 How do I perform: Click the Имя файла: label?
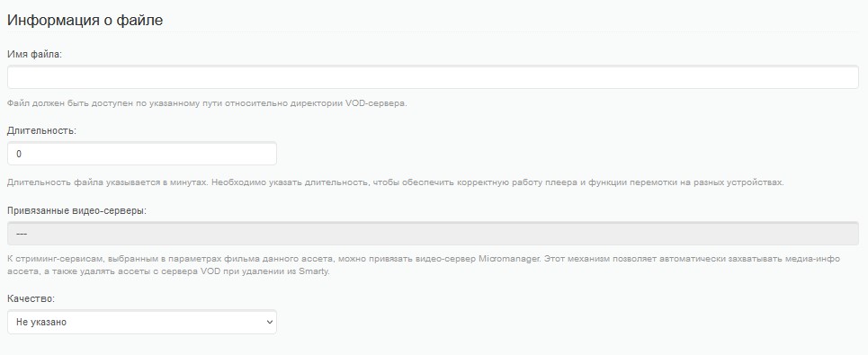pos(34,54)
